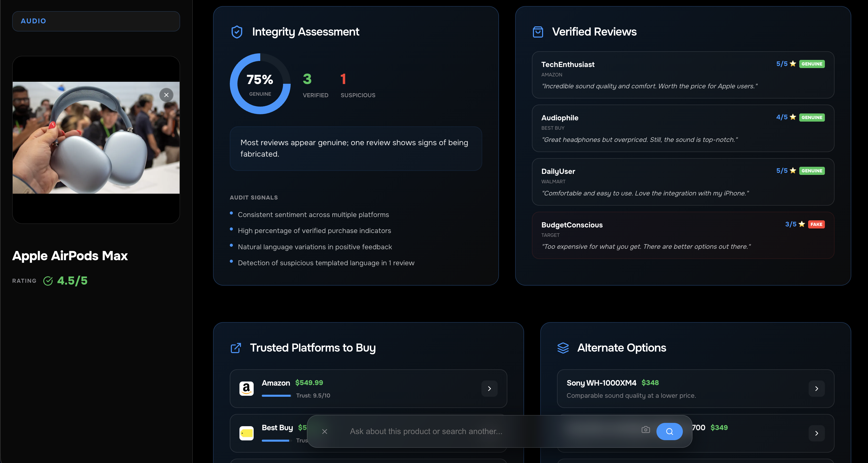Open Amazon listing chevron arrow
The height and width of the screenshot is (463, 868).
click(489, 388)
